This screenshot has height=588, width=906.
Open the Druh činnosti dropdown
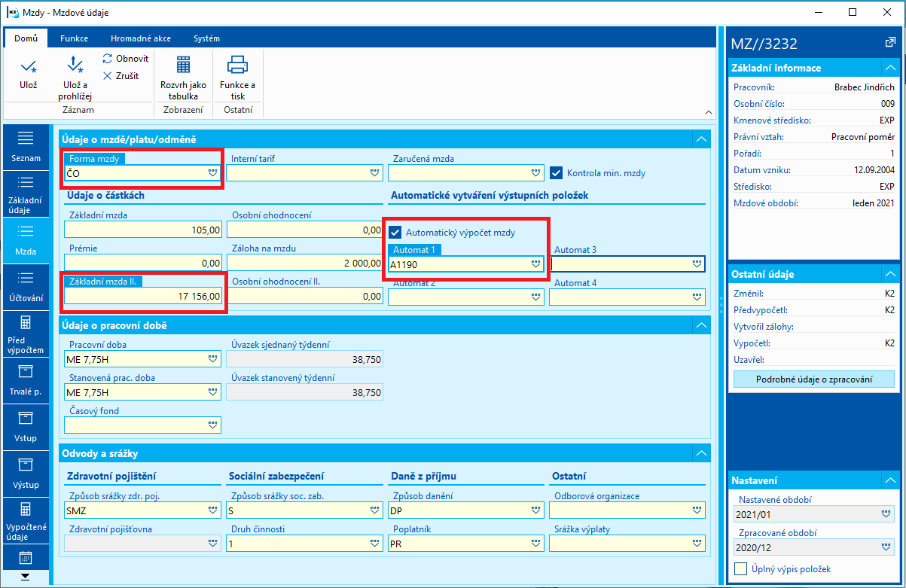tap(374, 544)
